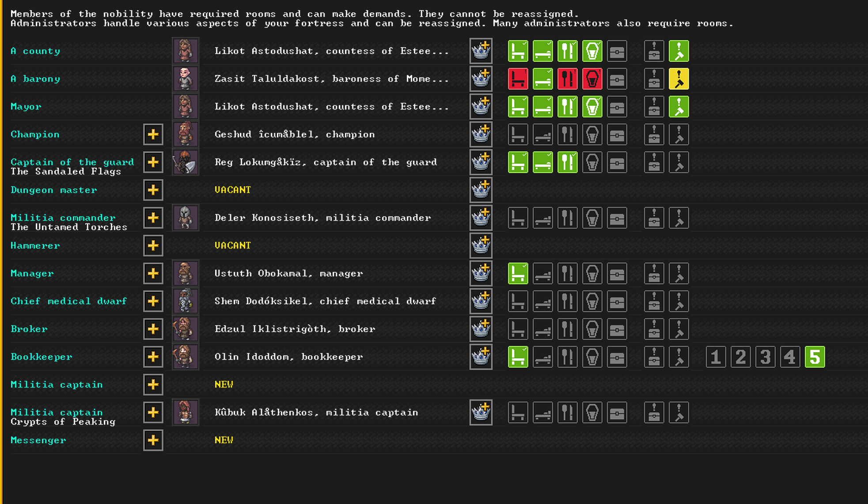Image resolution: width=868 pixels, height=504 pixels.
Task: Click the baroness's red tomb coffin icon
Action: coord(592,79)
